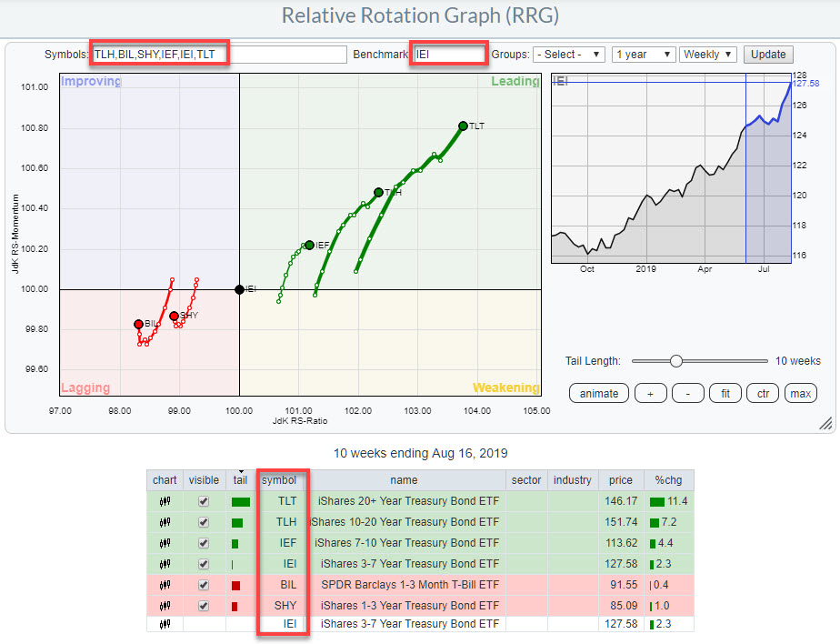Screen dimensions: 840x644
Task: Click the animate button
Action: click(x=599, y=394)
